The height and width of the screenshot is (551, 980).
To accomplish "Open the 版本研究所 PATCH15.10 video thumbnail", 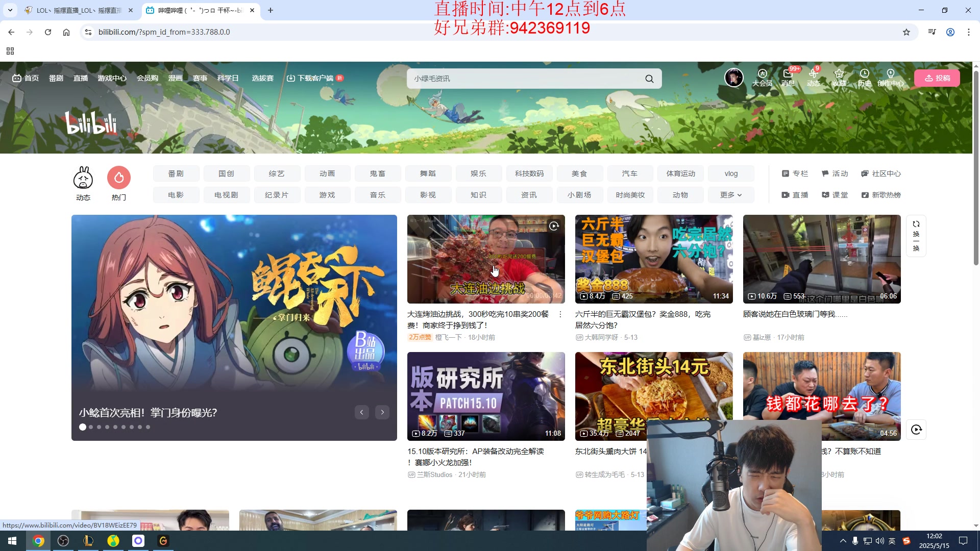I will click(486, 396).
